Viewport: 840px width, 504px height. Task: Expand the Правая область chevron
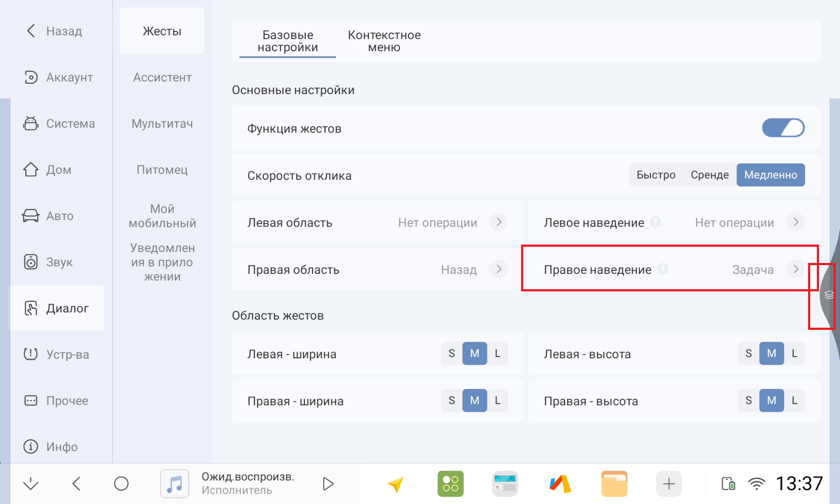click(499, 269)
